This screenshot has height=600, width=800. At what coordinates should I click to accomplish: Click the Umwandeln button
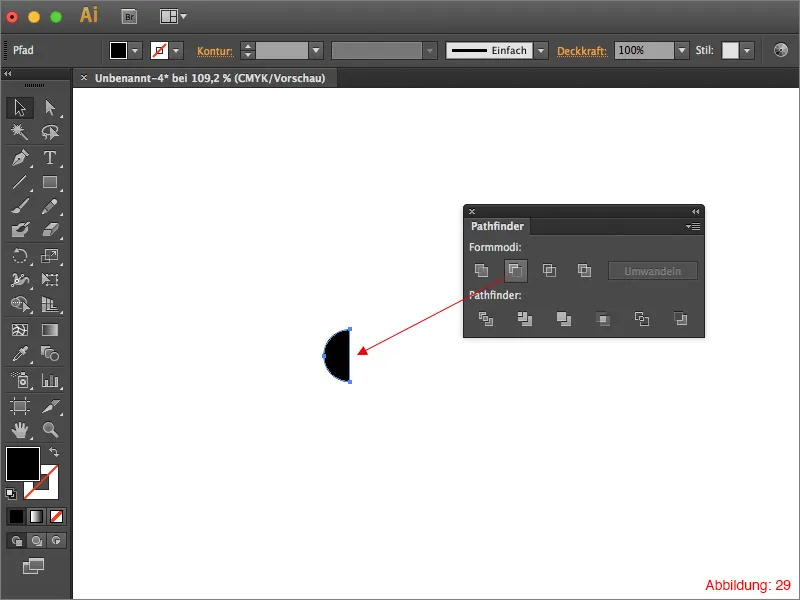tap(653, 271)
